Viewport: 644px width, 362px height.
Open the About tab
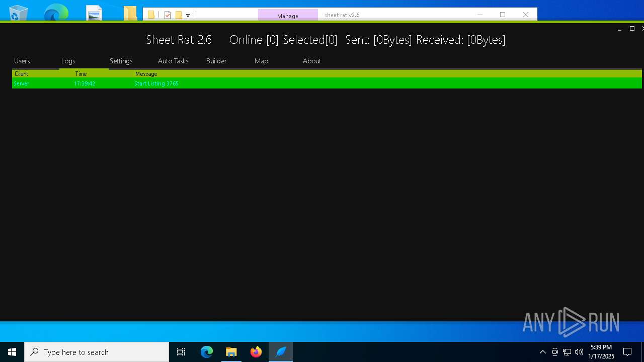[x=312, y=61]
